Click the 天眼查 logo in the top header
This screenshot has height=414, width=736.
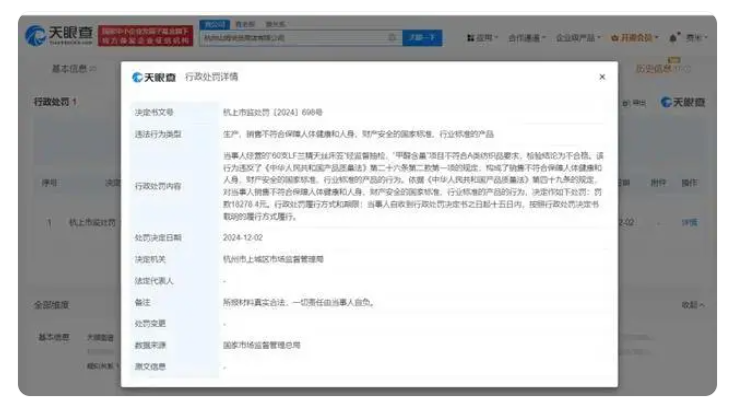pos(59,36)
